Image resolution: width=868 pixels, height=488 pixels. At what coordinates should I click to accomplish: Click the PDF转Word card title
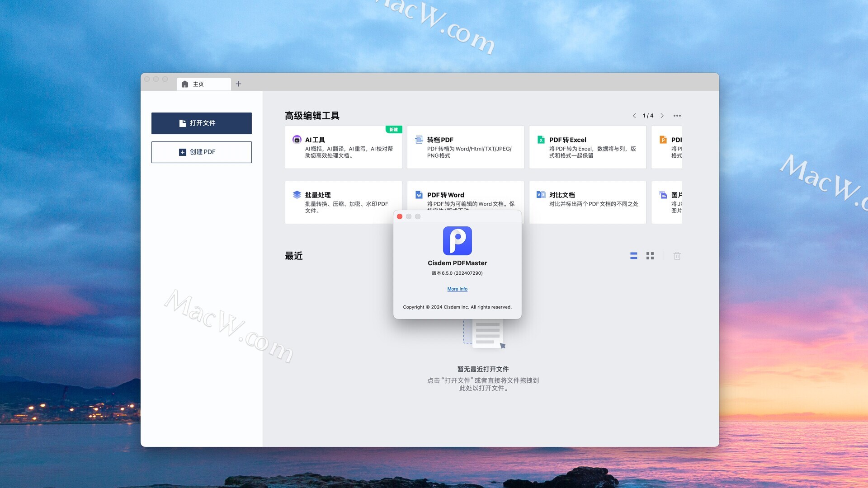445,195
